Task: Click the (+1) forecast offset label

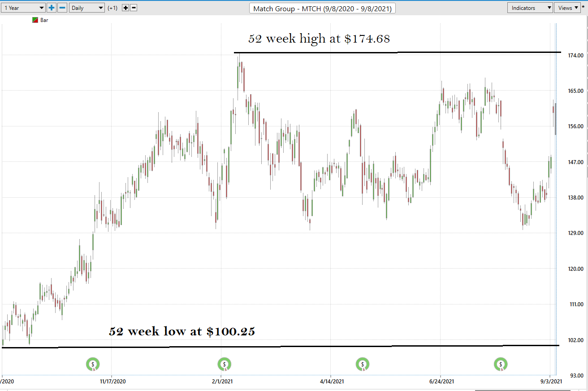Action: pyautogui.click(x=113, y=8)
